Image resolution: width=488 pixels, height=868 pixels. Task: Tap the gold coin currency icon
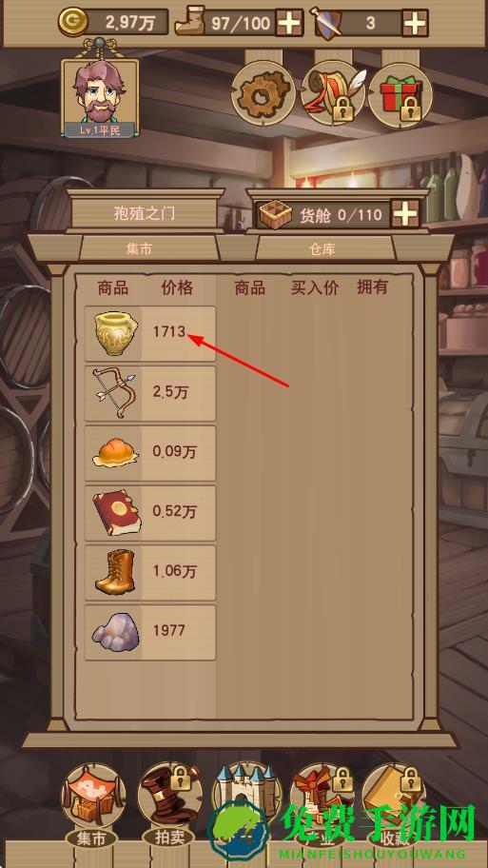pos(73,22)
